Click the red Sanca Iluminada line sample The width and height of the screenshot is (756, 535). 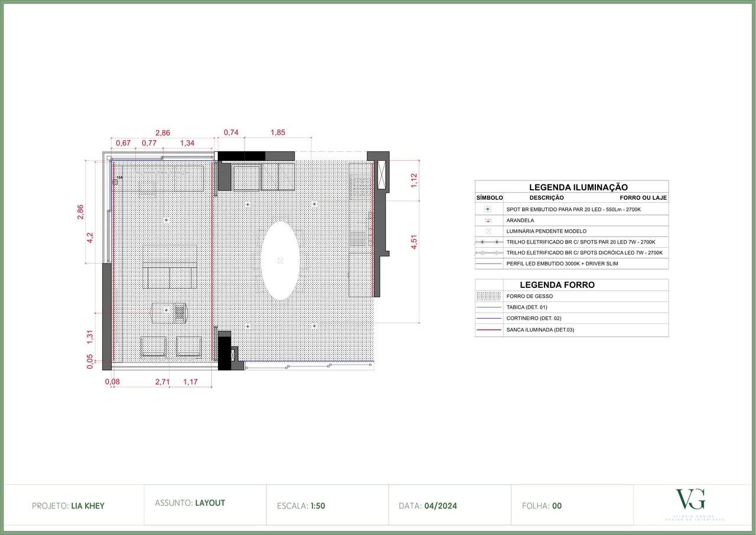coord(489,329)
